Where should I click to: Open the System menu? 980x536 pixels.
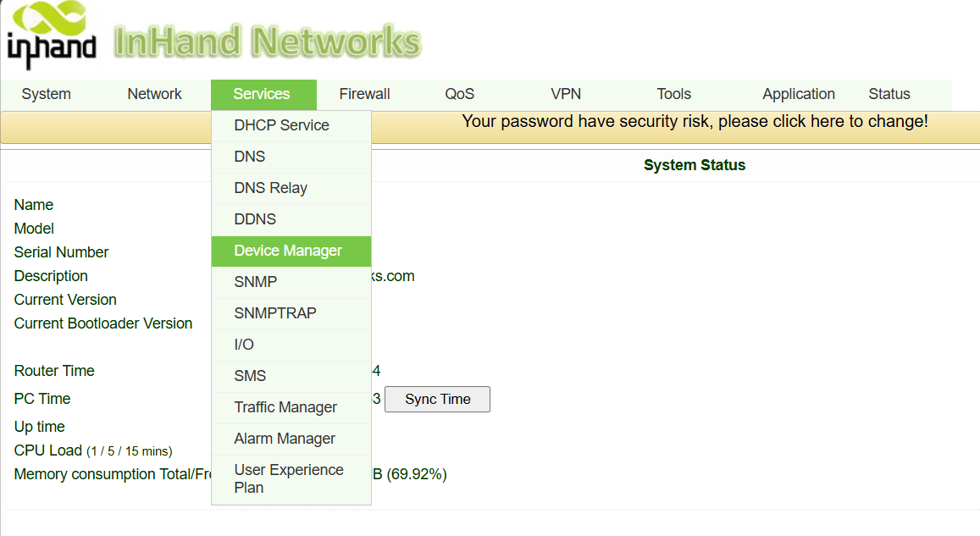[x=47, y=94]
